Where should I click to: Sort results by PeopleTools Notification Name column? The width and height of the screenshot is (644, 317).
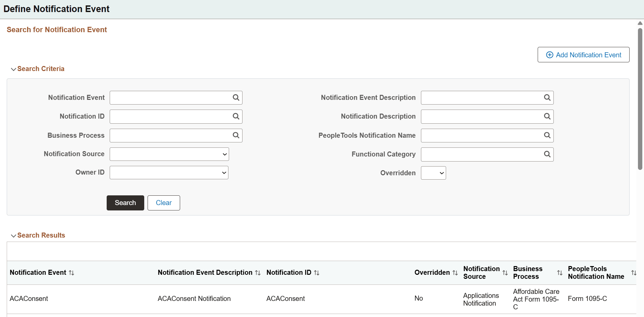tap(634, 272)
